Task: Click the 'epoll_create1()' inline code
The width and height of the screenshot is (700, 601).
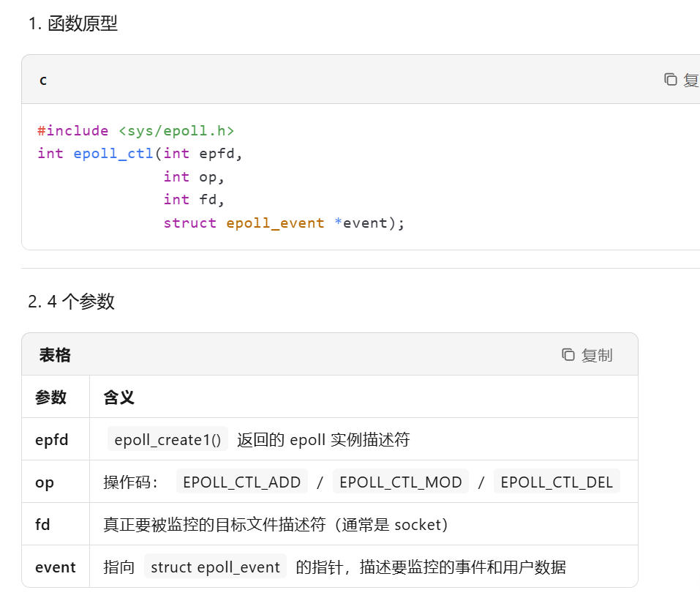Action: coord(168,440)
